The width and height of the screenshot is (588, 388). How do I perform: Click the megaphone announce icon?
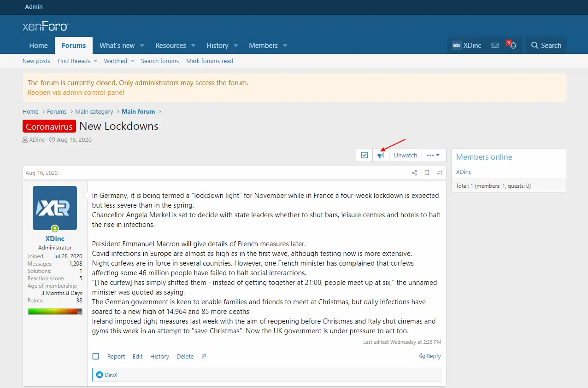(x=381, y=156)
